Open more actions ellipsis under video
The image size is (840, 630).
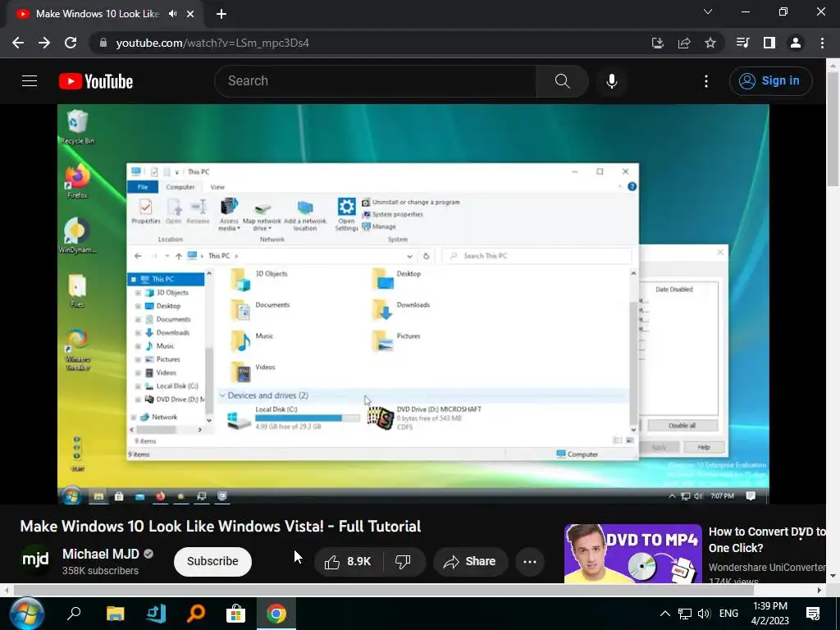click(529, 561)
